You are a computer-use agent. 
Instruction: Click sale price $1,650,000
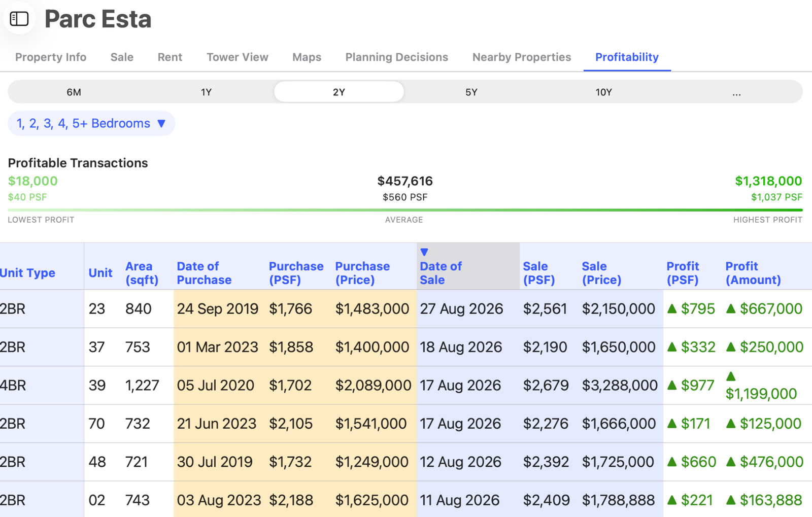click(x=618, y=347)
